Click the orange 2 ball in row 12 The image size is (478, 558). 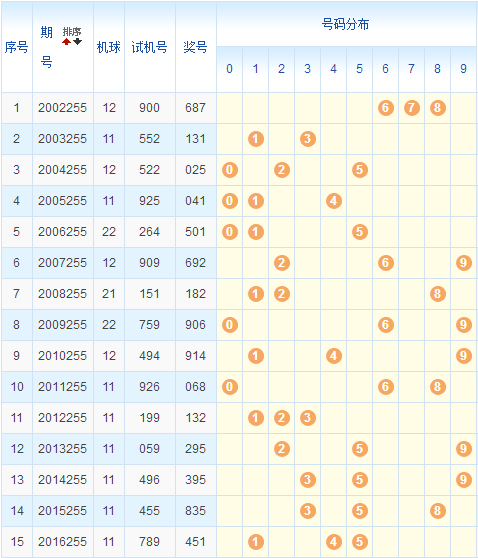282,449
